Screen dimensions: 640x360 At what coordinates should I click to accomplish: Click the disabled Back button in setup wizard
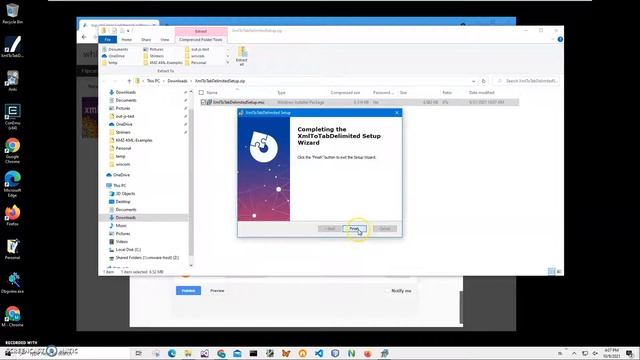[329, 229]
